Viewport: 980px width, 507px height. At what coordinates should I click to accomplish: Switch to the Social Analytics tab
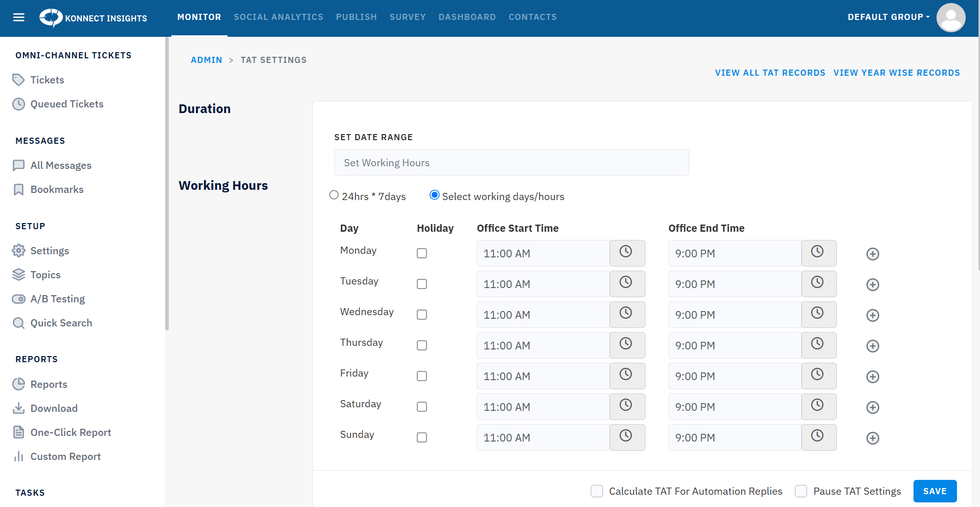[x=278, y=17]
